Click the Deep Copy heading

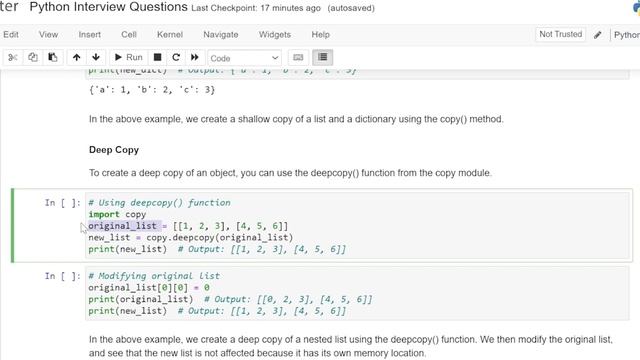pyautogui.click(x=114, y=150)
